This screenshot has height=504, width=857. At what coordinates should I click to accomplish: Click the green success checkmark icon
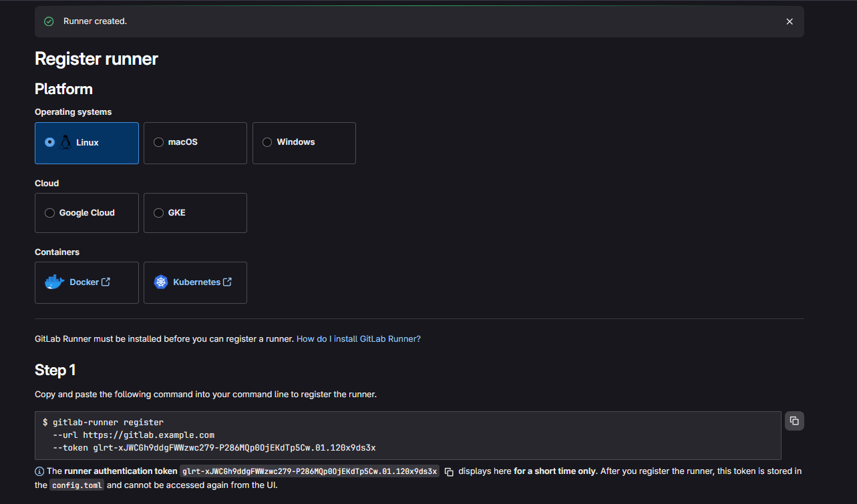pos(49,21)
